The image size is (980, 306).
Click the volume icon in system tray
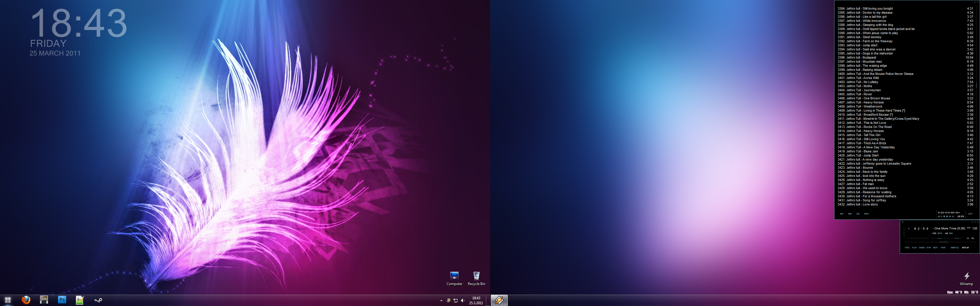point(463,300)
